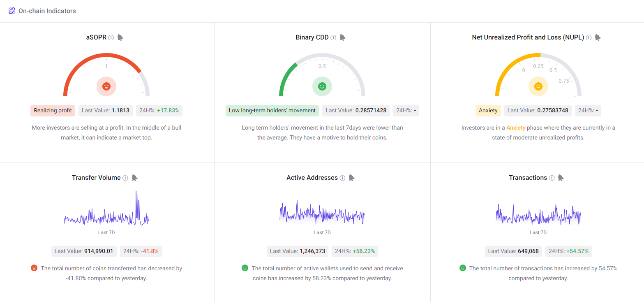Click the Binary CDD title
The width and height of the screenshot is (644, 302).
coord(312,37)
